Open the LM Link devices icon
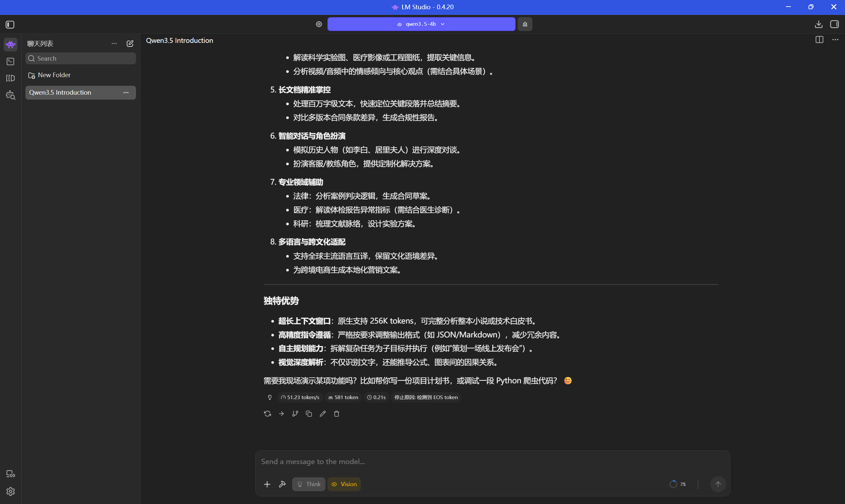The height and width of the screenshot is (504, 845). 11,474
